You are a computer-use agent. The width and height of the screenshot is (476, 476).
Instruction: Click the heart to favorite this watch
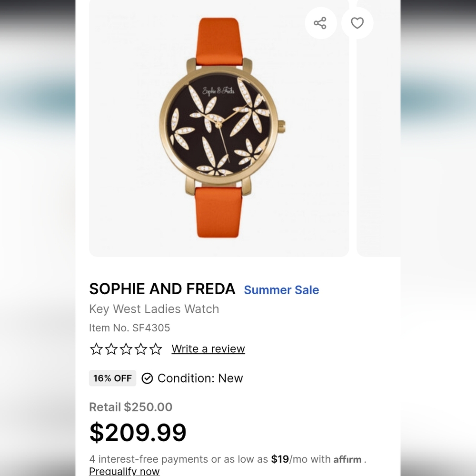coord(357,22)
